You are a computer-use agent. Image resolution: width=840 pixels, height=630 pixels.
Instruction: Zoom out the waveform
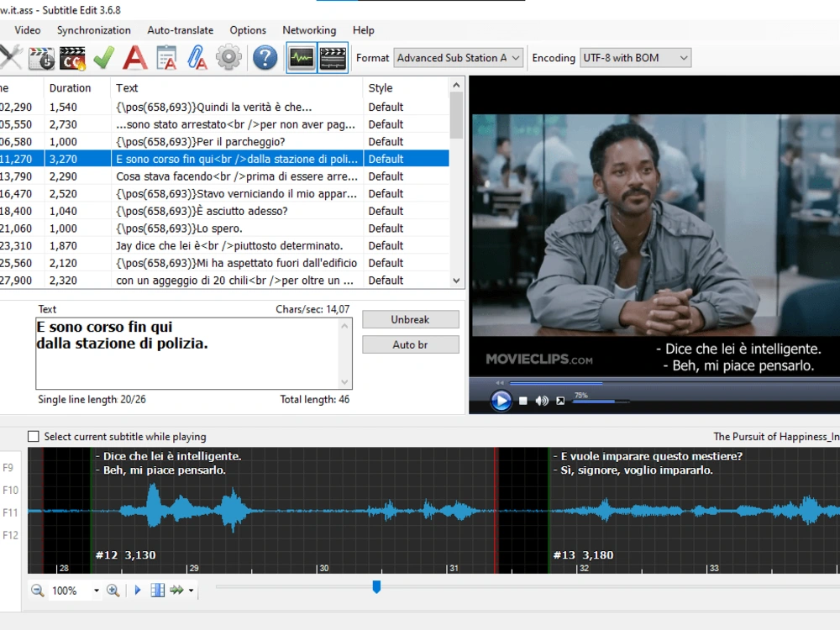(x=37, y=591)
